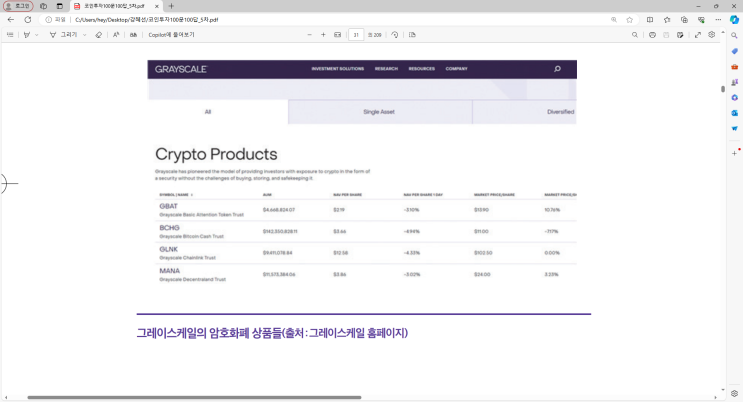Click the 로그인 profile button
Viewport: 743px width, 402px height.
click(x=18, y=6)
